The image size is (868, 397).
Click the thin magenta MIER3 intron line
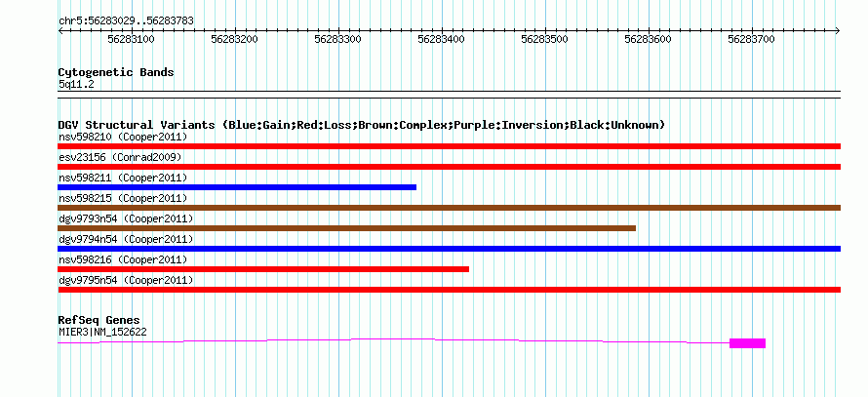pyautogui.click(x=393, y=338)
